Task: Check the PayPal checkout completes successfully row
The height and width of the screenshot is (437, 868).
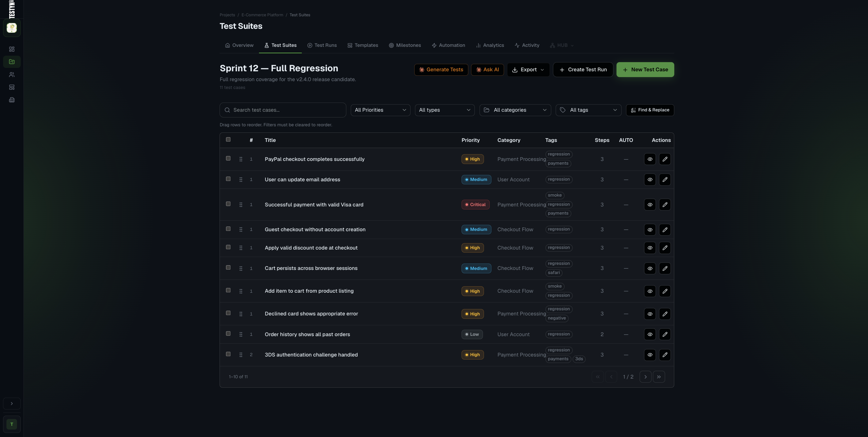Action: 228,159
